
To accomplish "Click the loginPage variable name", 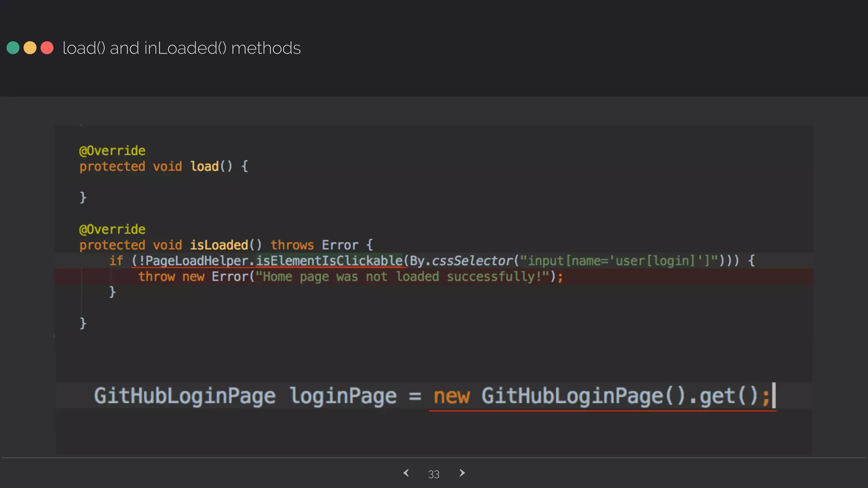I will pyautogui.click(x=343, y=396).
